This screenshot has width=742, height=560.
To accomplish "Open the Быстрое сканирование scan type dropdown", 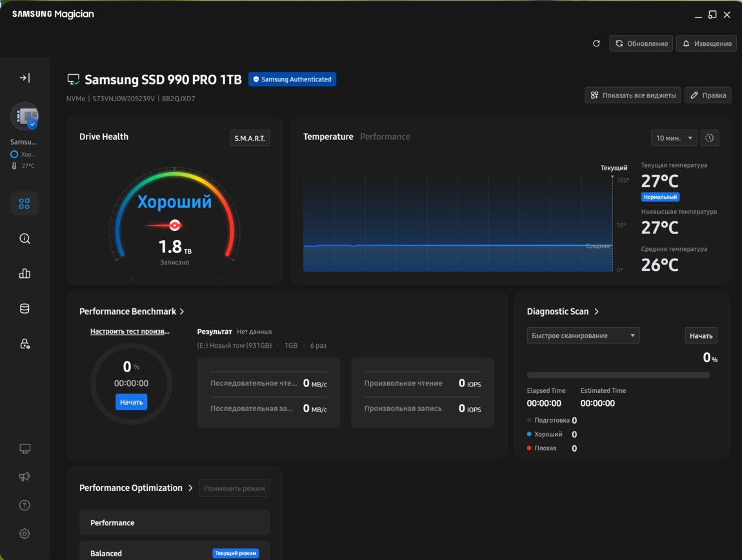I will coord(583,335).
